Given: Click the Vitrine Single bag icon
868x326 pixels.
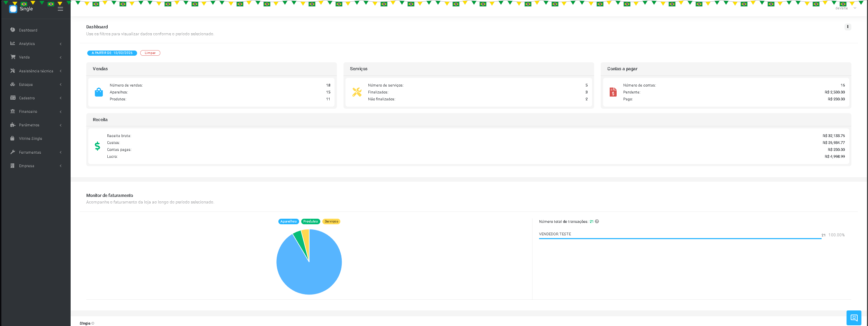Looking at the screenshot, I should tap(12, 138).
